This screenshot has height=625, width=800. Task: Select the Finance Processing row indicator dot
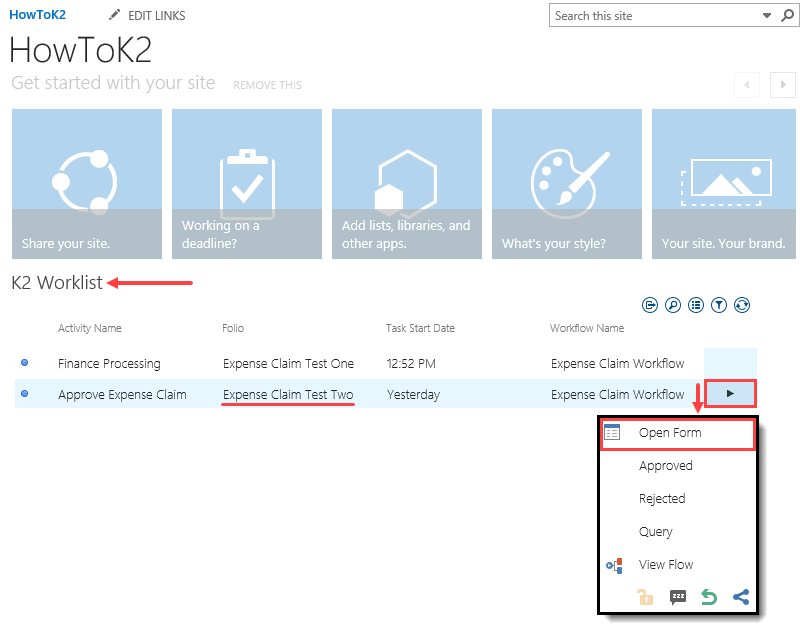pyautogui.click(x=22, y=362)
